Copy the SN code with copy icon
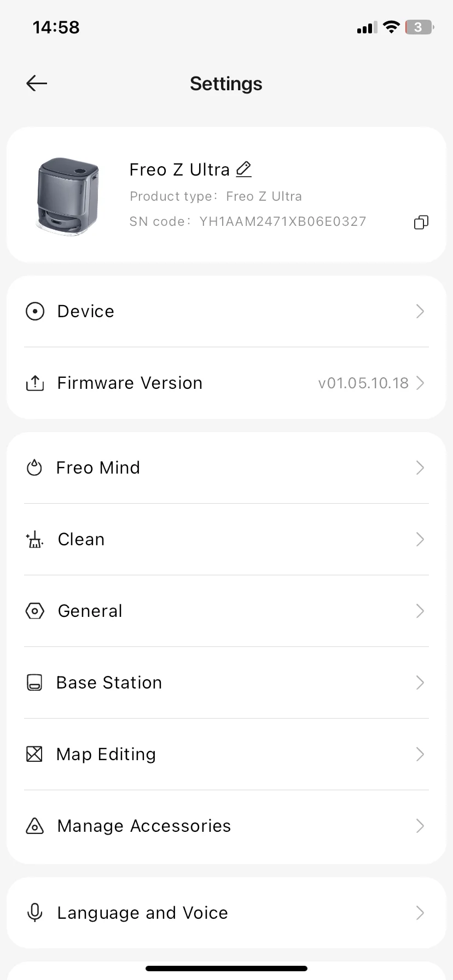Image resolution: width=453 pixels, height=980 pixels. [421, 222]
